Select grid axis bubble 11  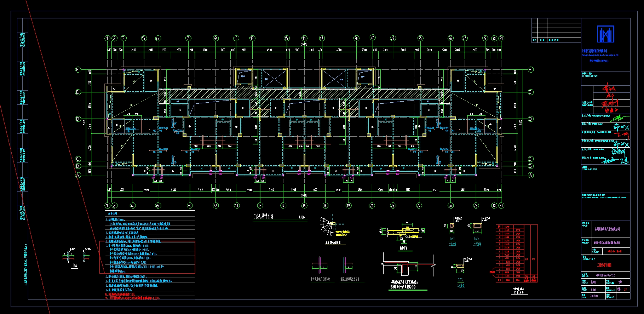coord(237,205)
